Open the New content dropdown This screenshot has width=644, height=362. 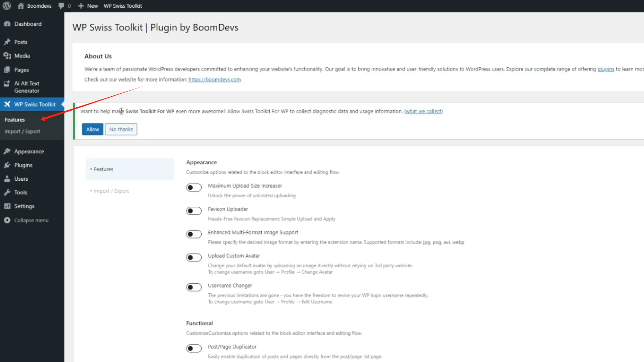(88, 6)
